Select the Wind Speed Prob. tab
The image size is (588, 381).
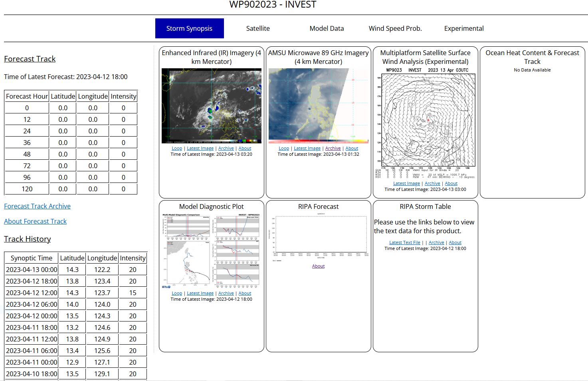coord(395,28)
